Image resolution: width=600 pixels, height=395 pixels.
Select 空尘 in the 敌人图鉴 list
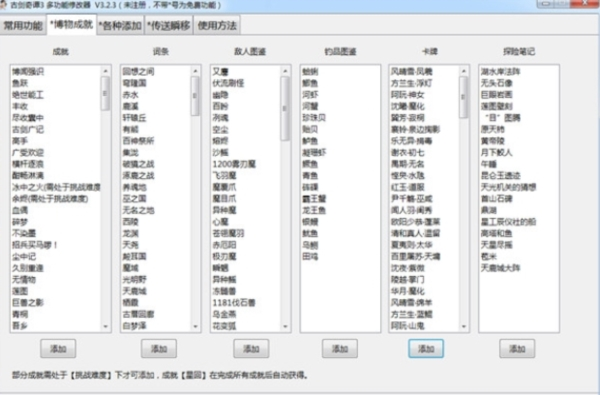[x=220, y=129]
